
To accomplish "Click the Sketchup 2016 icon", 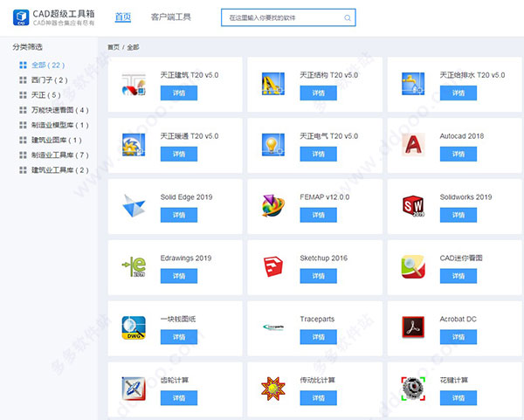I will [273, 266].
